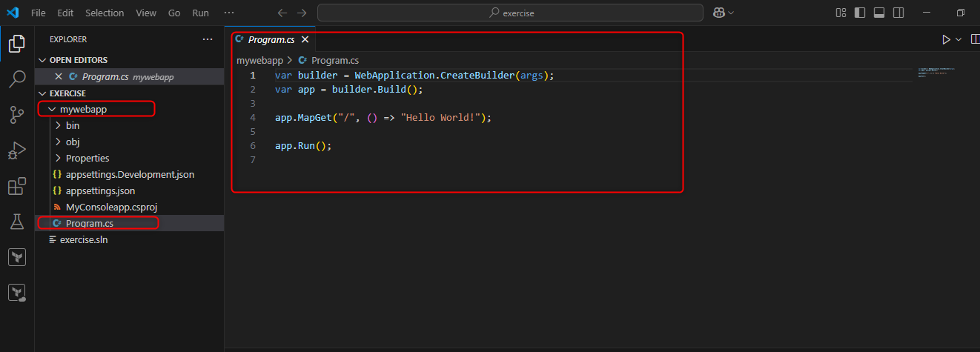
Task: Close the Program.cs editor tab
Action: coord(305,39)
